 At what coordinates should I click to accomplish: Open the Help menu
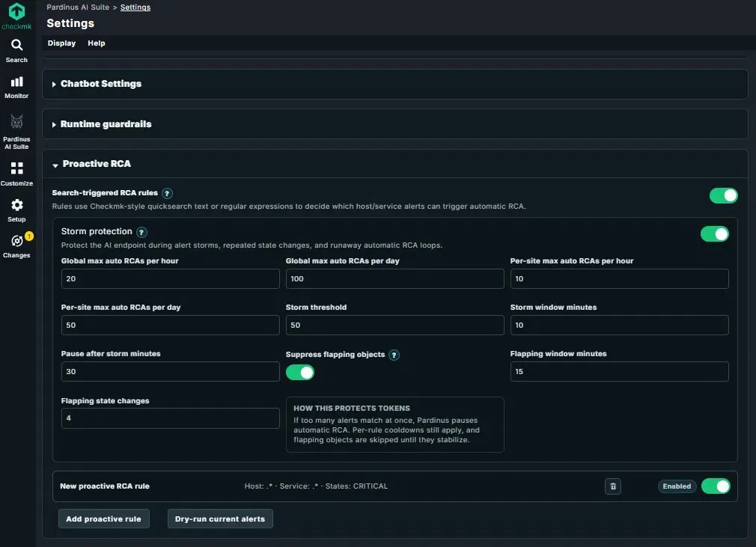click(x=97, y=43)
